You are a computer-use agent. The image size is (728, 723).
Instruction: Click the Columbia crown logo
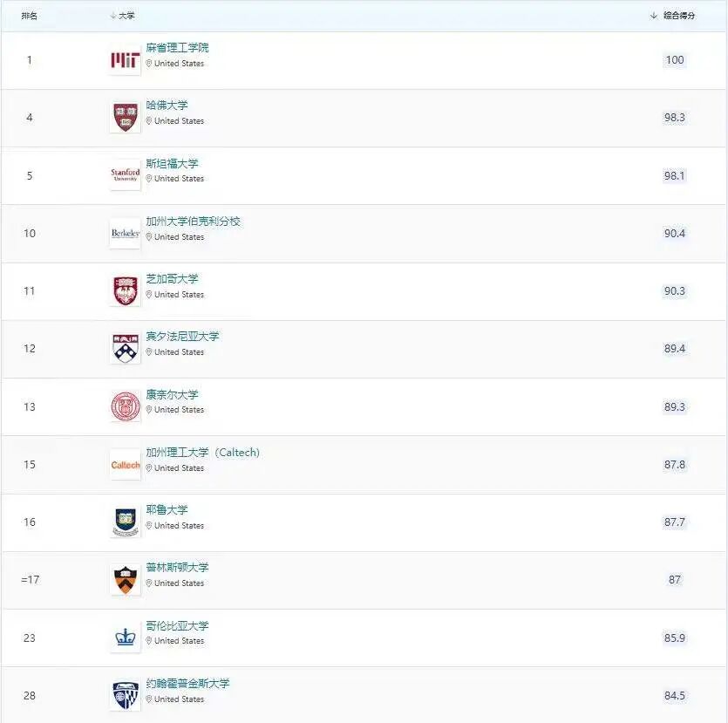pos(125,638)
